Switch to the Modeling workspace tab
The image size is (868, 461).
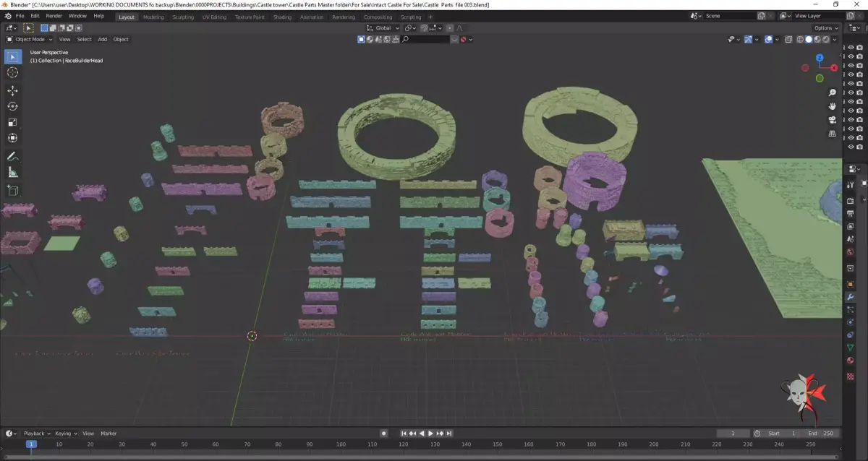point(153,17)
